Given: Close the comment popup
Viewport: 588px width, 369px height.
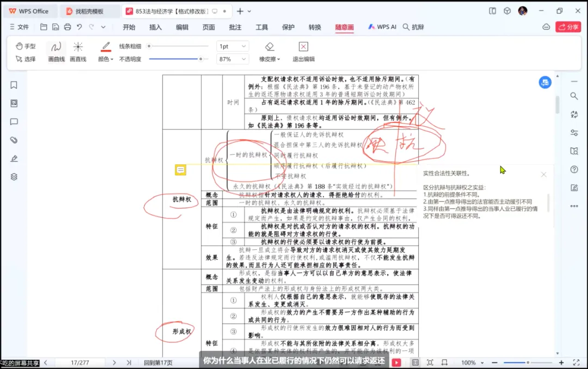Looking at the screenshot, I should [x=544, y=174].
